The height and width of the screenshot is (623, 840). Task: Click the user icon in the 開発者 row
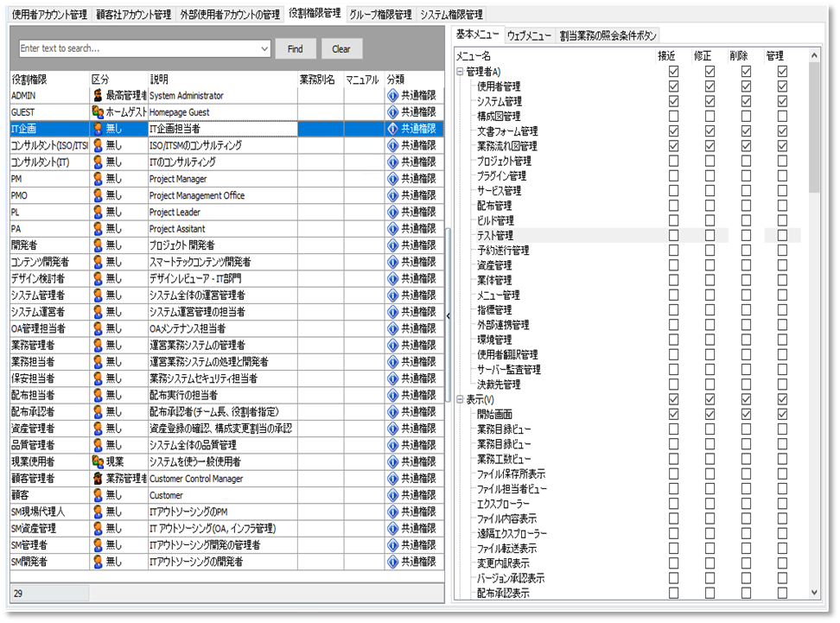click(98, 245)
